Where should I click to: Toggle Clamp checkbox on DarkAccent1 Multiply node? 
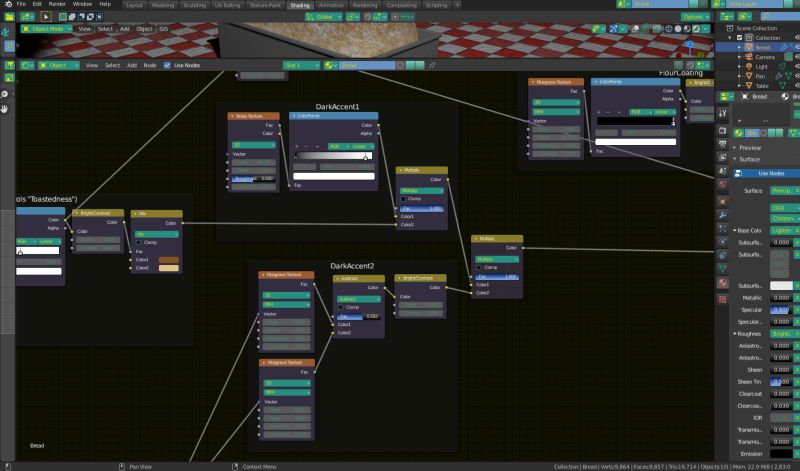pos(403,199)
